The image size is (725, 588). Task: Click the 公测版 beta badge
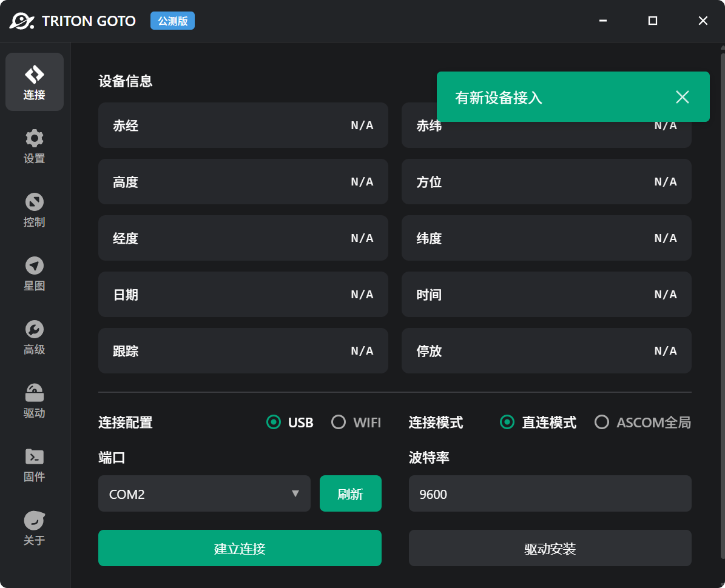pyautogui.click(x=172, y=21)
